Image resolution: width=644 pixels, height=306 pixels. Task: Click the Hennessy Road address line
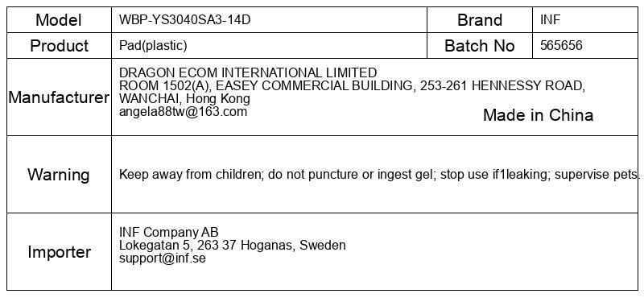click(352, 85)
